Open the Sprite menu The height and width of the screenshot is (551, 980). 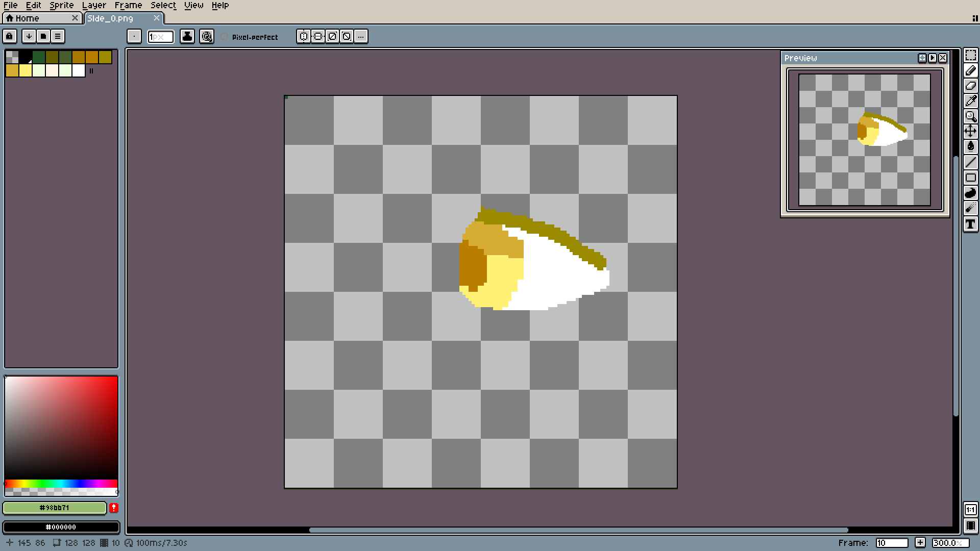pos(61,5)
